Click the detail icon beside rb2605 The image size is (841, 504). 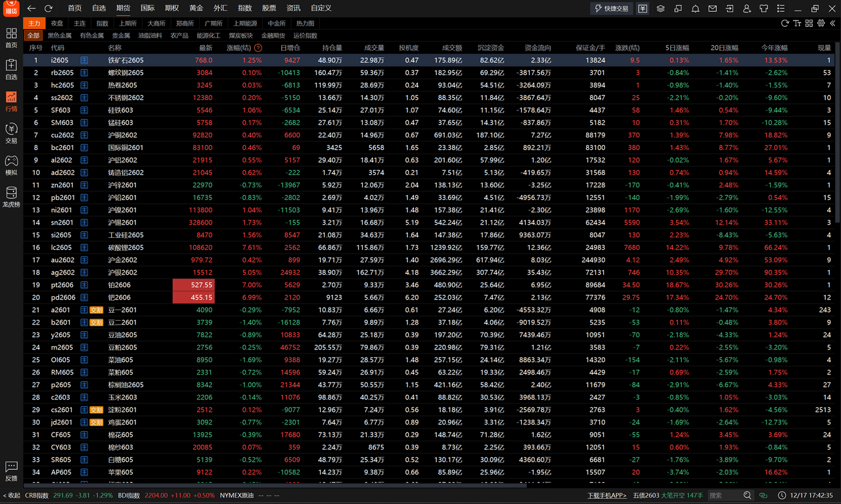pos(84,72)
